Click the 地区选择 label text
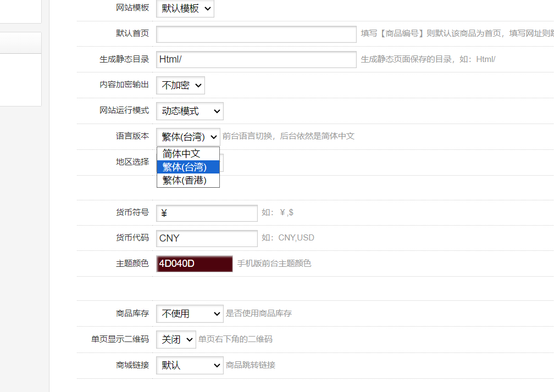This screenshot has height=392, width=554. coord(132,161)
